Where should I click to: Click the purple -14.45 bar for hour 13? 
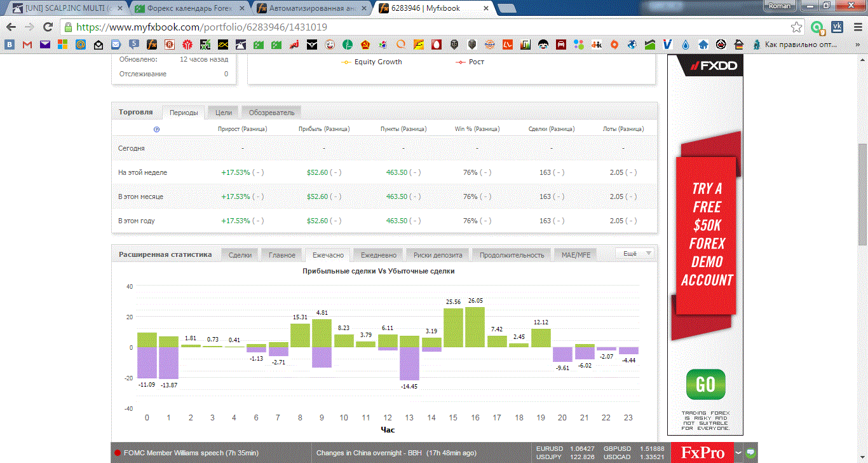[x=409, y=364]
